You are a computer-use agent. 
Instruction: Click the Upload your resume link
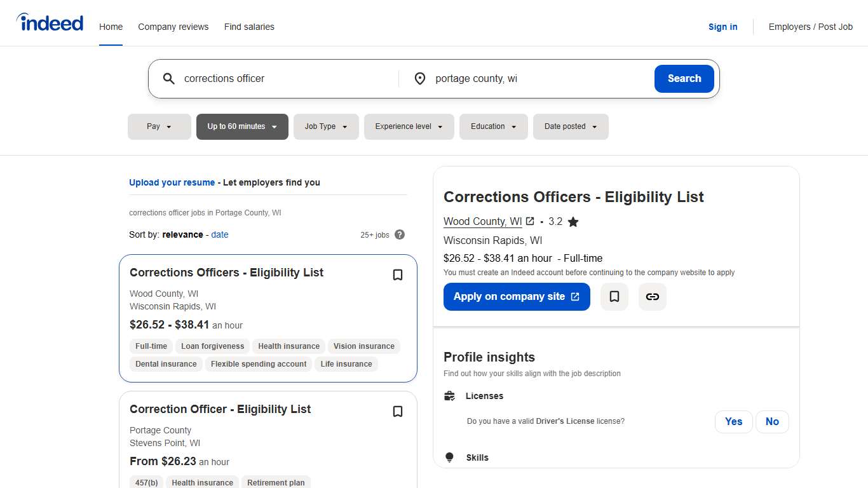coord(172,182)
